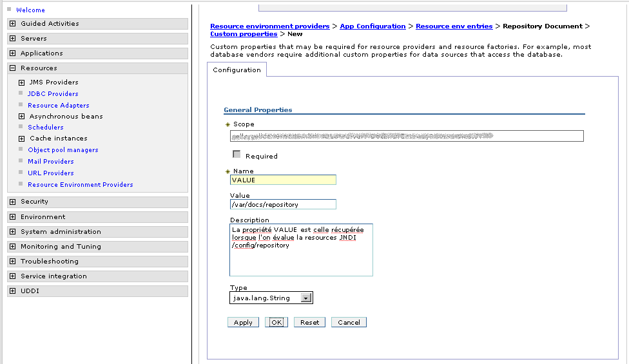629x364 pixels.
Task: Click the plus icon beside Security
Action: pyautogui.click(x=13, y=202)
